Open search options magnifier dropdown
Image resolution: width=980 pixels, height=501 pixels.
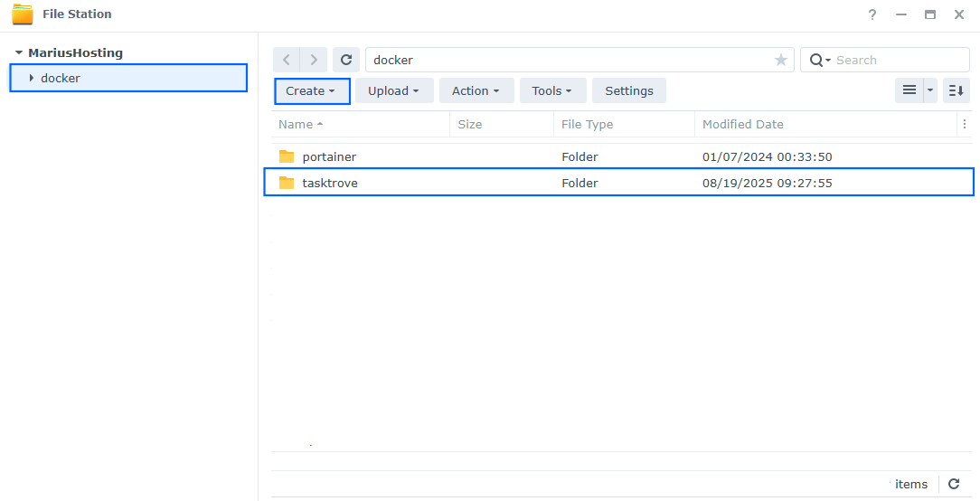820,60
